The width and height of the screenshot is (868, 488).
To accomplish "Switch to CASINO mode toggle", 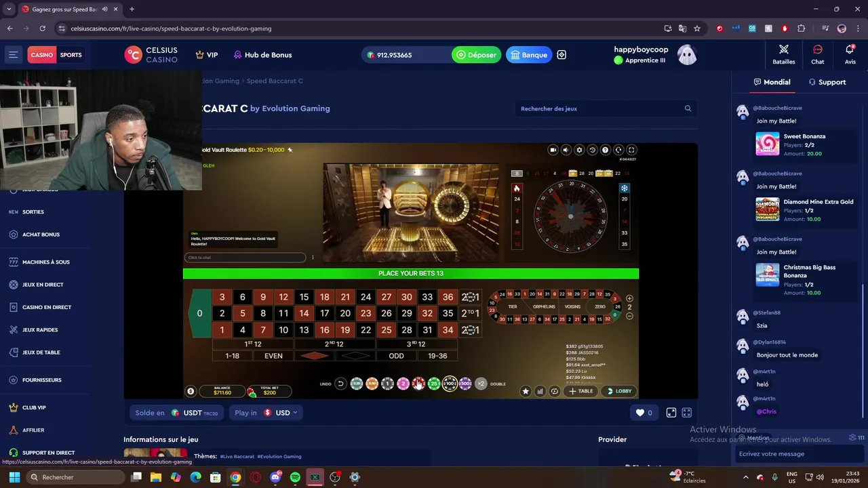I will 42,55.
